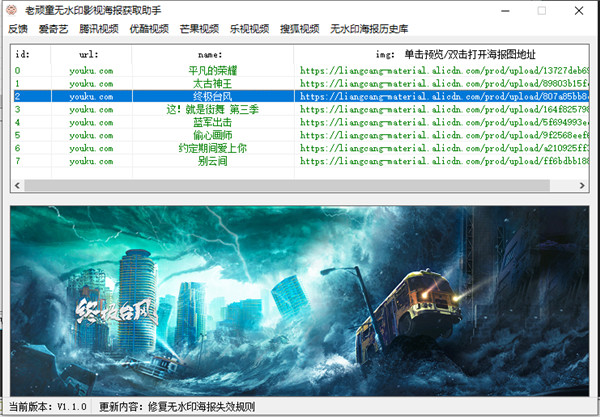
Task: Click the 乐视视频 menu item
Action: [249, 30]
